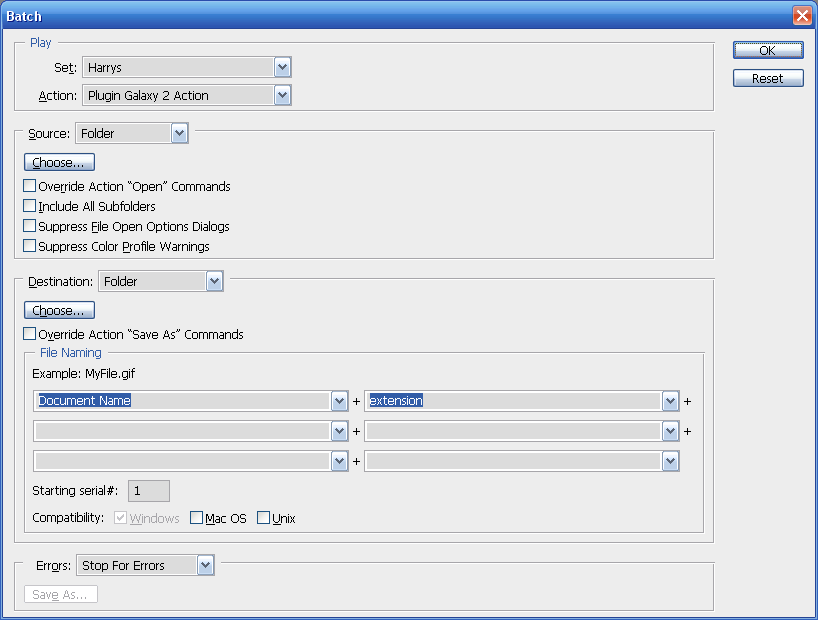818x620 pixels.
Task: Enable Override Action "Open" Commands
Action: coord(30,186)
